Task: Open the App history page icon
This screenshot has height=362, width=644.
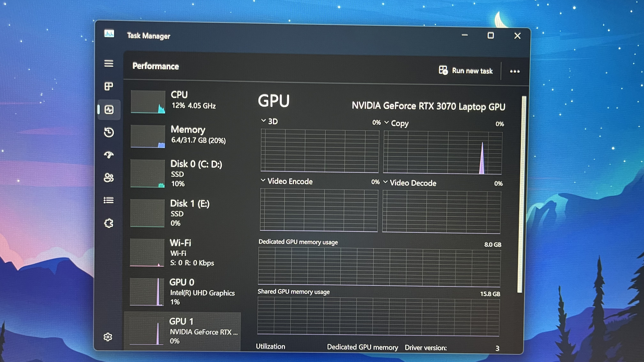Action: [109, 132]
